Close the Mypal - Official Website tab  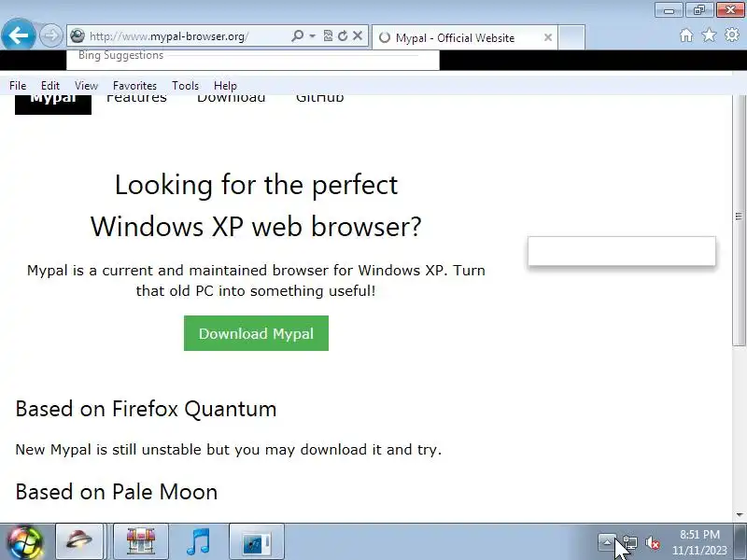(x=548, y=37)
